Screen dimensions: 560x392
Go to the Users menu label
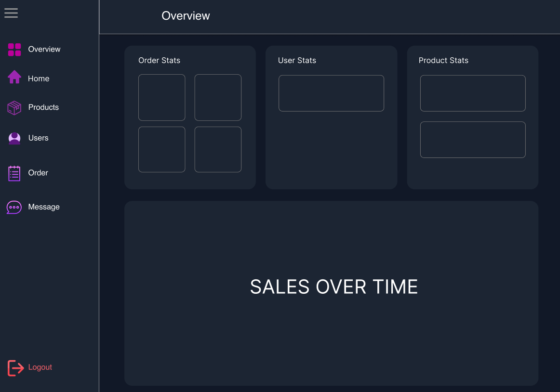pyautogui.click(x=39, y=138)
